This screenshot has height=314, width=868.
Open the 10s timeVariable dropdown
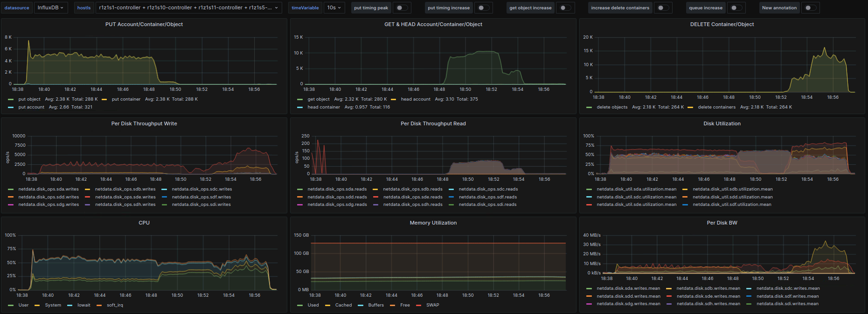pyautogui.click(x=334, y=8)
